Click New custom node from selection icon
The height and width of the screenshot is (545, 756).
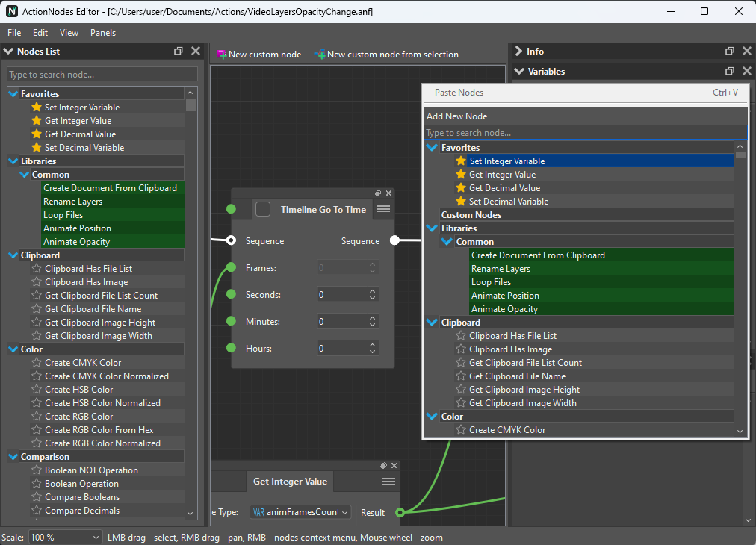pyautogui.click(x=320, y=54)
